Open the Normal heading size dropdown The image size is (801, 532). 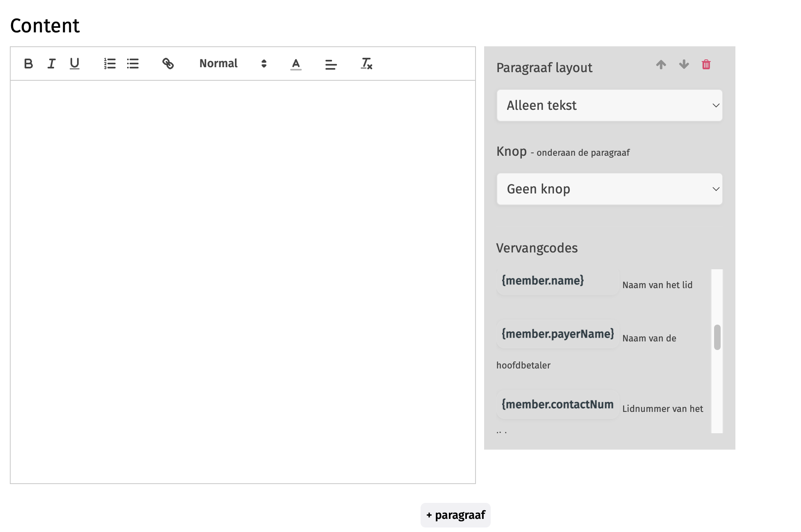click(x=232, y=64)
